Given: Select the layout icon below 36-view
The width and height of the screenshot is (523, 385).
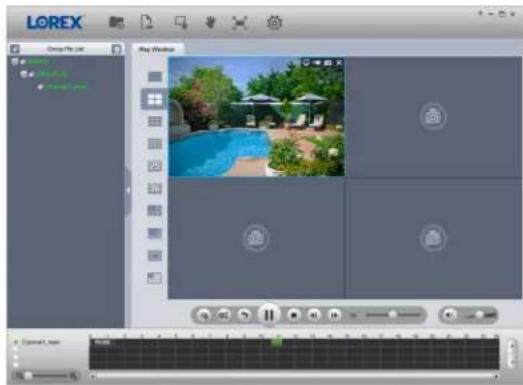Looking at the screenshot, I should pos(154,211).
